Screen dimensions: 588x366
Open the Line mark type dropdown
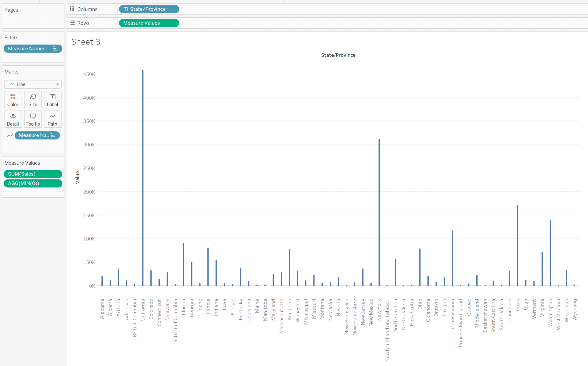pos(57,84)
